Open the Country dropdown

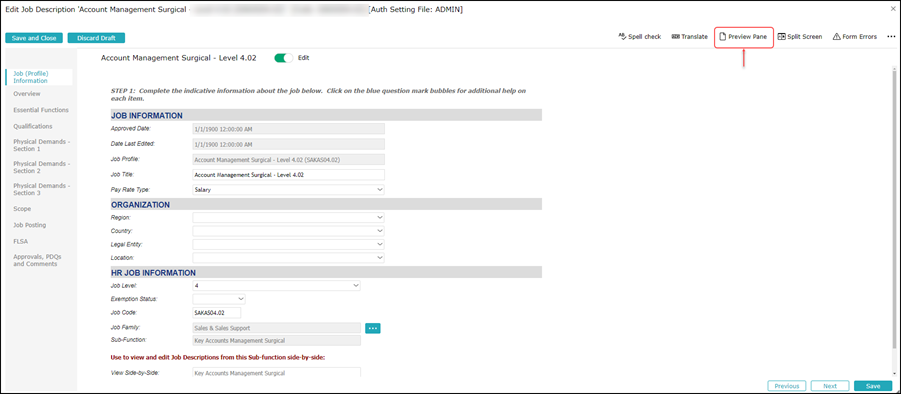pos(288,231)
